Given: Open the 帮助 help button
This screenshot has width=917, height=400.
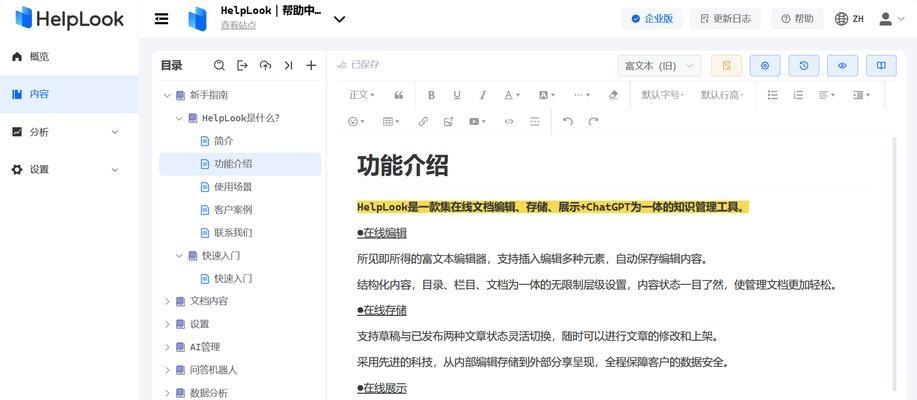Looking at the screenshot, I should click(797, 19).
